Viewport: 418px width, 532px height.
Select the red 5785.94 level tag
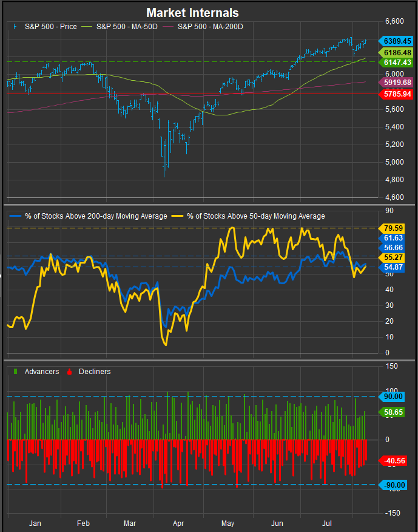397,94
